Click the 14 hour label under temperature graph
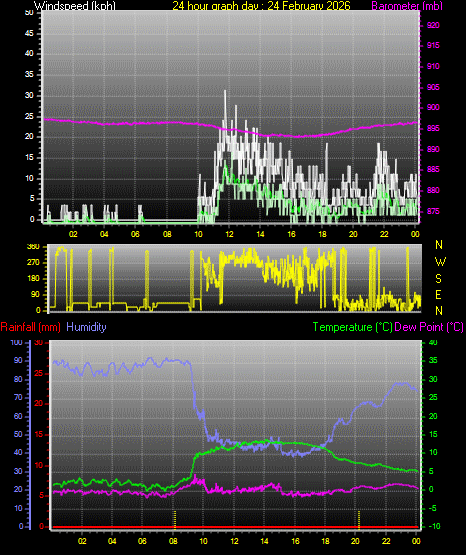Screen dimensions: 466x555 (x=264, y=541)
